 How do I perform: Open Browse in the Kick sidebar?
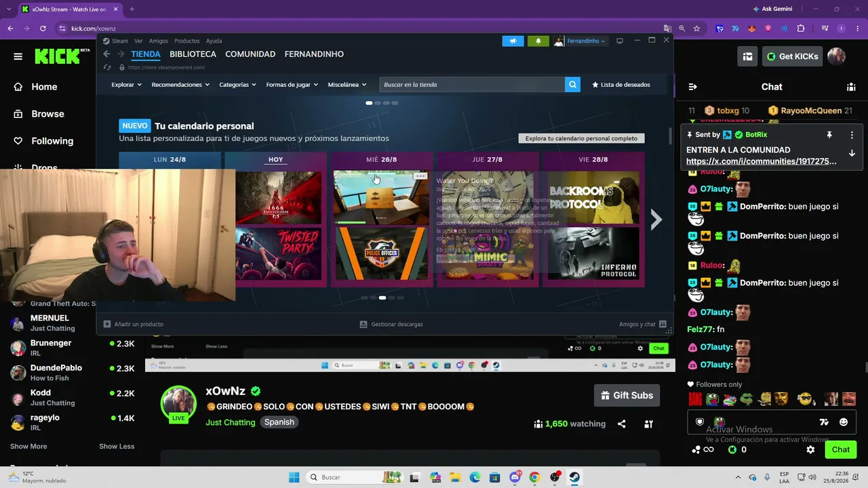click(x=39, y=114)
